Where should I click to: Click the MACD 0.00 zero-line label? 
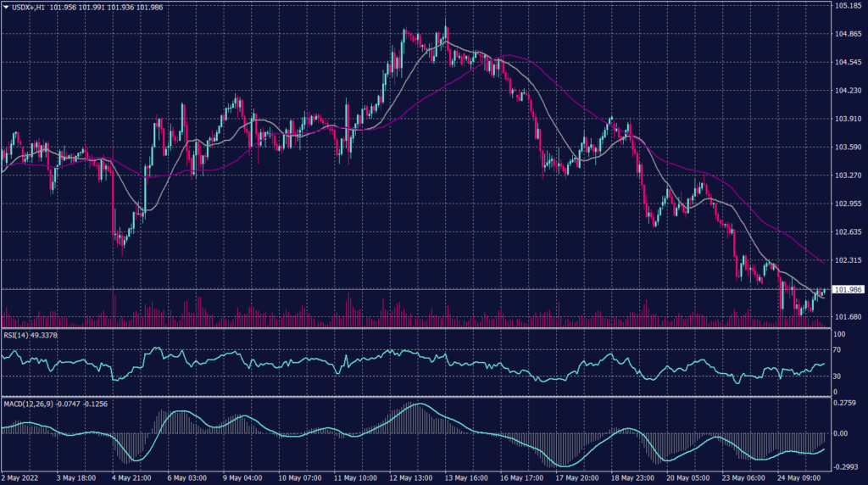[x=843, y=433]
